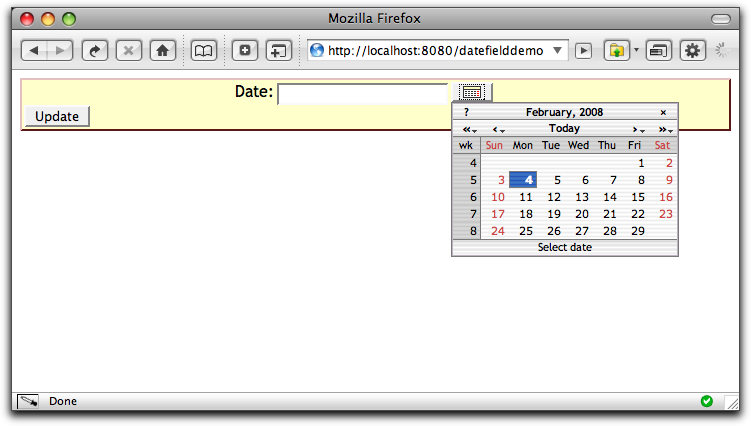The image size is (751, 426).
Task: Click the gear settings icon in toolbar
Action: [692, 50]
